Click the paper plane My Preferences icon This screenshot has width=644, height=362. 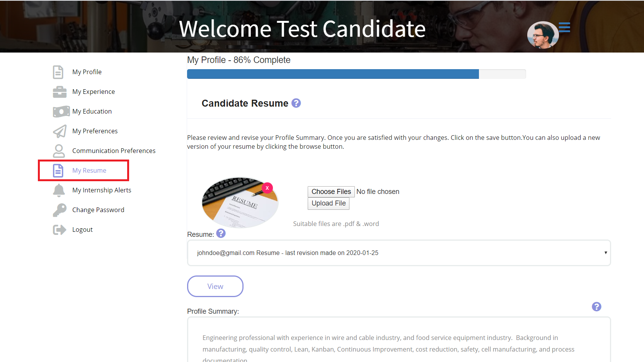coord(60,131)
